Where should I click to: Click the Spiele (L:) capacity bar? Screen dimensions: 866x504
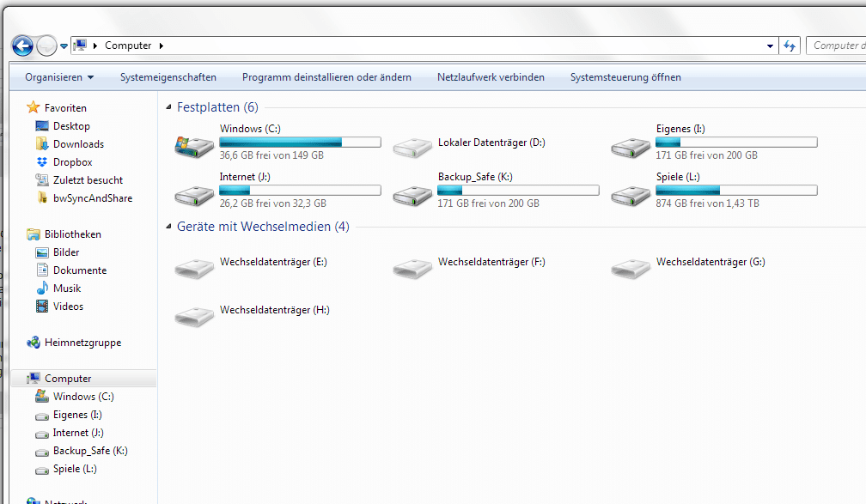click(x=736, y=191)
